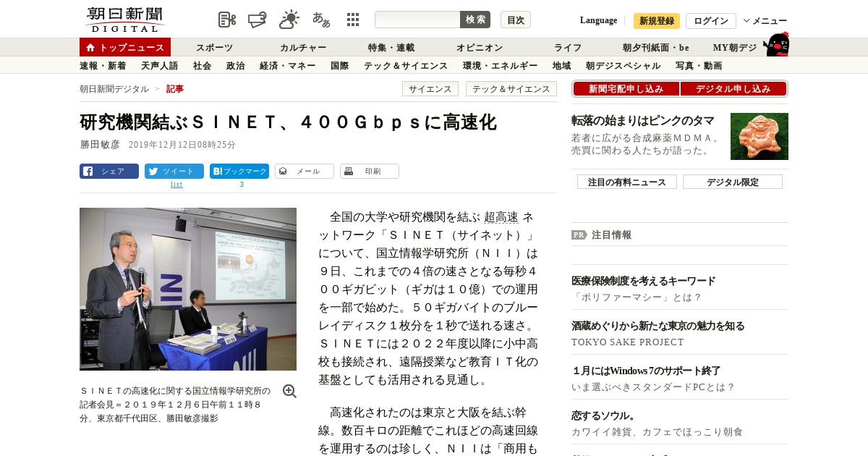Open the grid apps icon in header
The width and height of the screenshot is (868, 456).
pos(353,20)
